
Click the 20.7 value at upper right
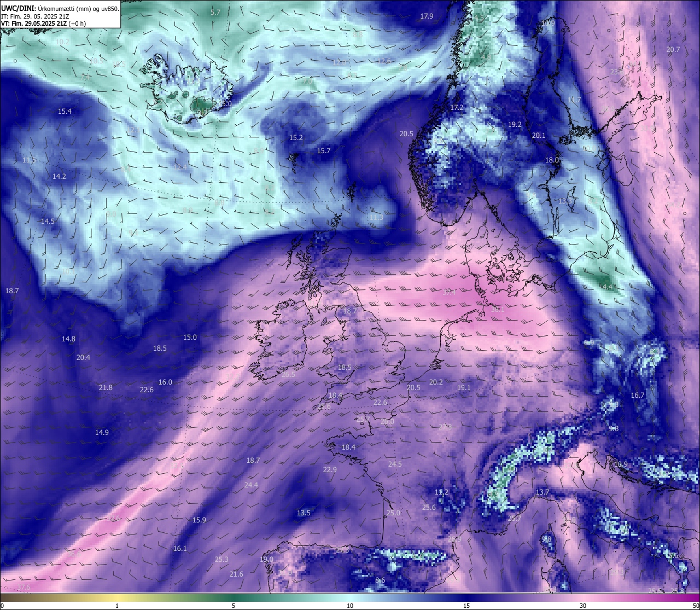(x=673, y=50)
